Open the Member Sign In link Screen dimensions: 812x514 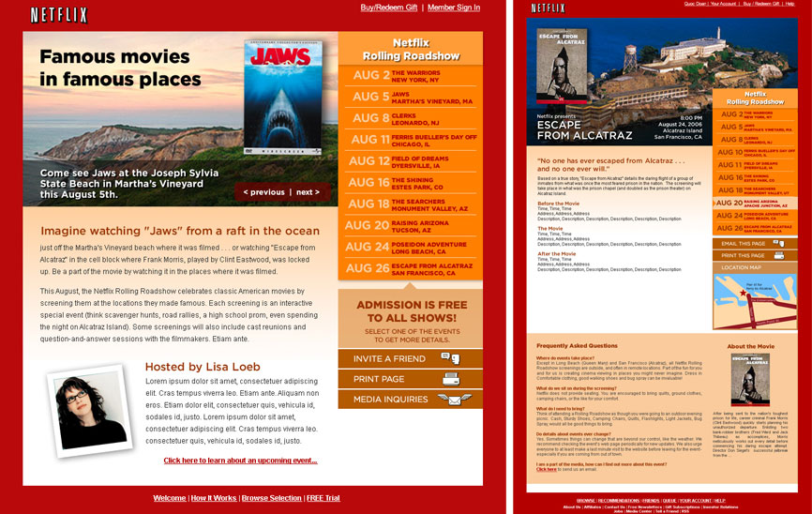pyautogui.click(x=454, y=8)
